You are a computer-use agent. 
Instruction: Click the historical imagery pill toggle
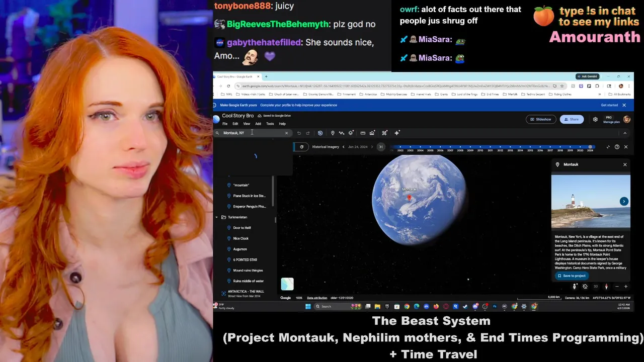302,147
